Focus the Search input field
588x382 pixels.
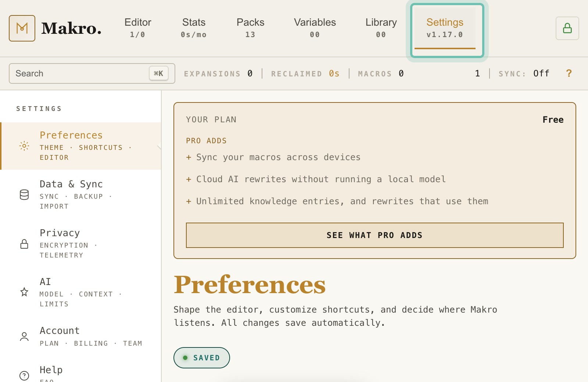click(x=92, y=73)
